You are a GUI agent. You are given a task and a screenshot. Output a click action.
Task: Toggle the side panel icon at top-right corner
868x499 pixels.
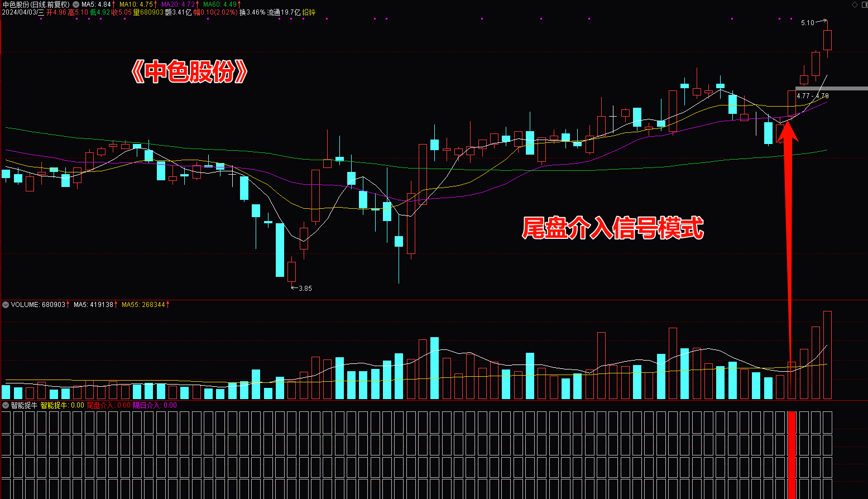[864, 4]
